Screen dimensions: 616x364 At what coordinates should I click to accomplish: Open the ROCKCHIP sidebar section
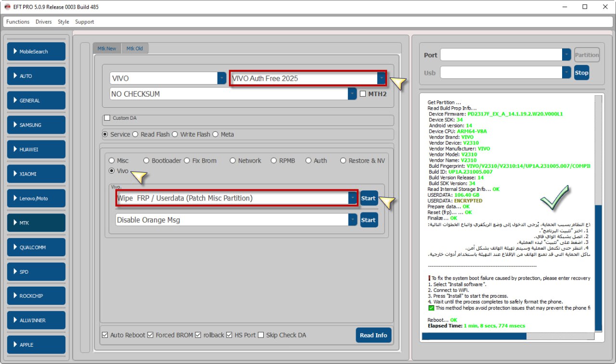36,296
